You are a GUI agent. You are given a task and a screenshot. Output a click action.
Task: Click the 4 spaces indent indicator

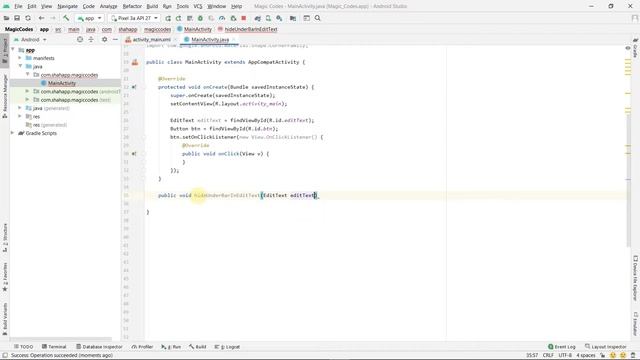(586, 356)
